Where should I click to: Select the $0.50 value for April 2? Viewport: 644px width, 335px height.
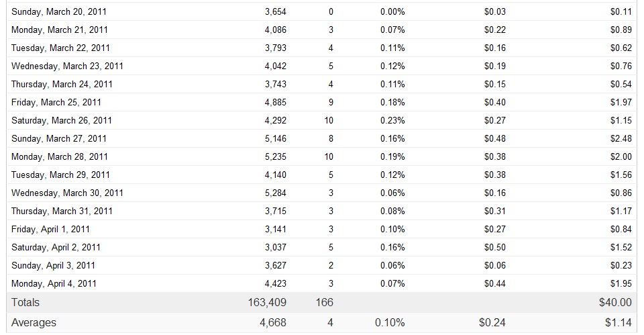click(495, 248)
